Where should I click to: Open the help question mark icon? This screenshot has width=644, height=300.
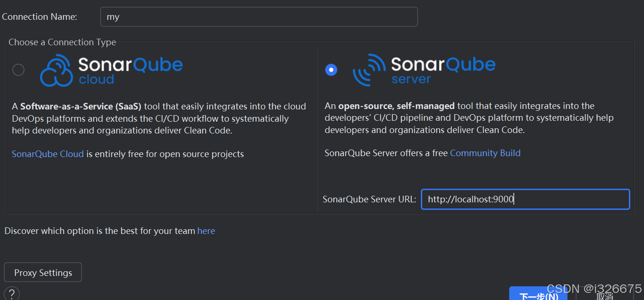(12, 294)
